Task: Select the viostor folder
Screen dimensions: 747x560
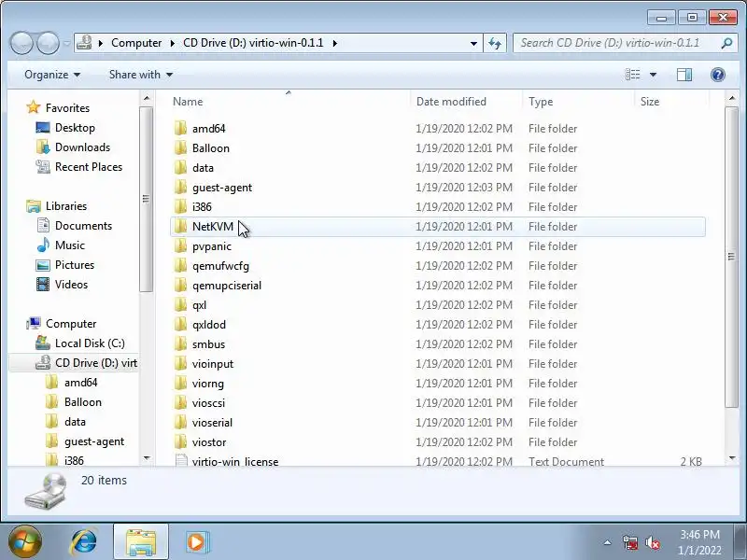Action: [208, 442]
